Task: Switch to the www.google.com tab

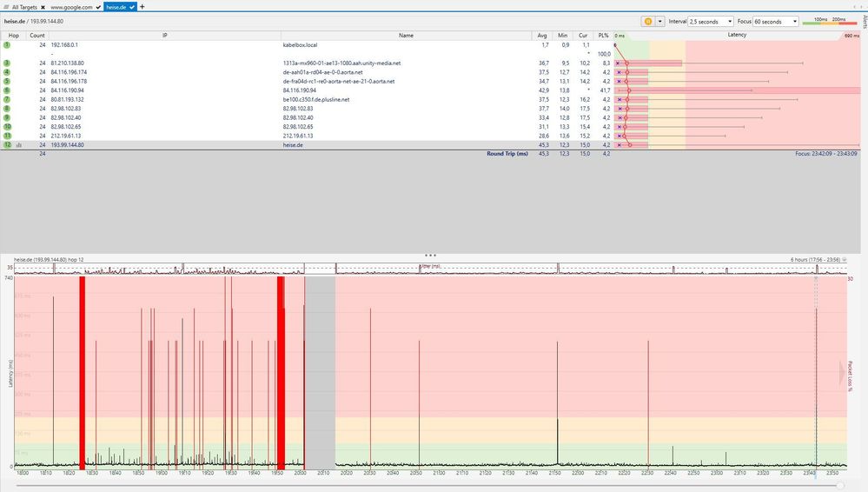Action: [71, 7]
